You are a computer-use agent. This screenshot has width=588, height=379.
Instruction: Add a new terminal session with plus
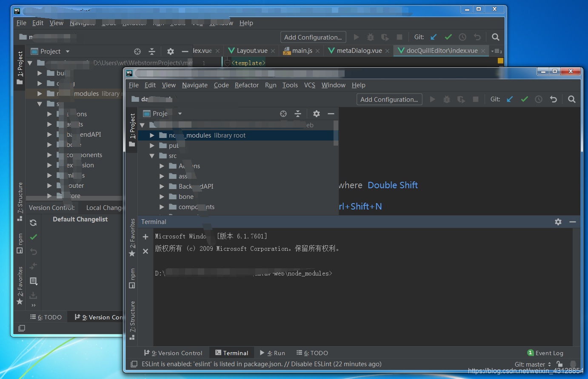tap(146, 237)
